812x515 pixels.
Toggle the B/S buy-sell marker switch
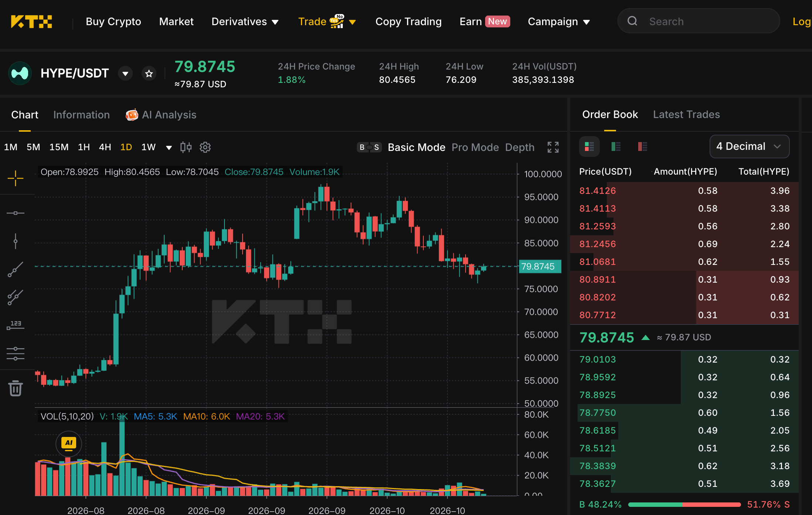(369, 147)
